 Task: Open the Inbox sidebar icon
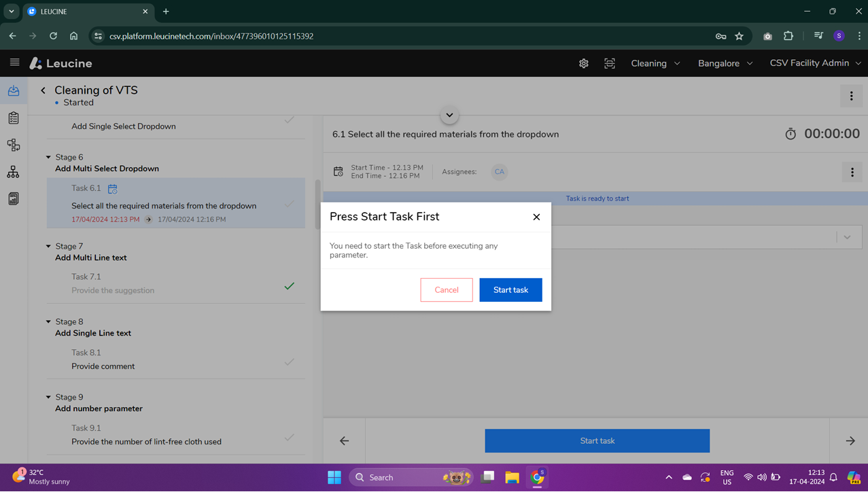[x=13, y=90]
